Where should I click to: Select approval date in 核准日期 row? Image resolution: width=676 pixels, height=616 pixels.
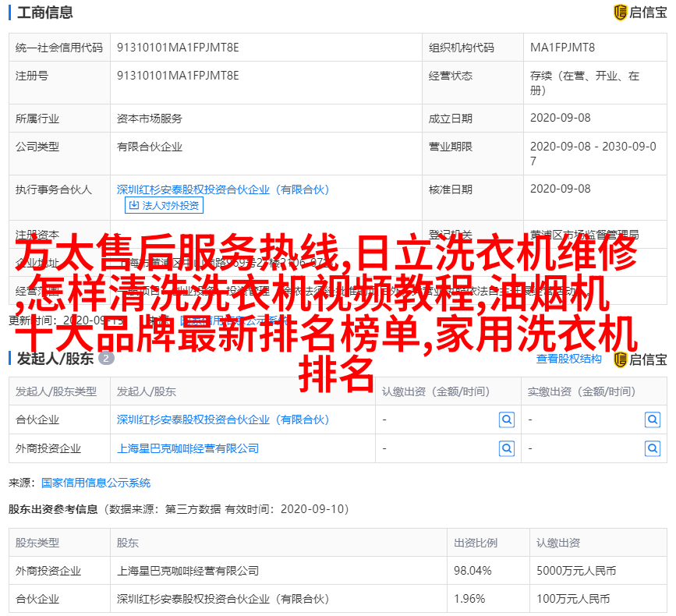(x=560, y=189)
